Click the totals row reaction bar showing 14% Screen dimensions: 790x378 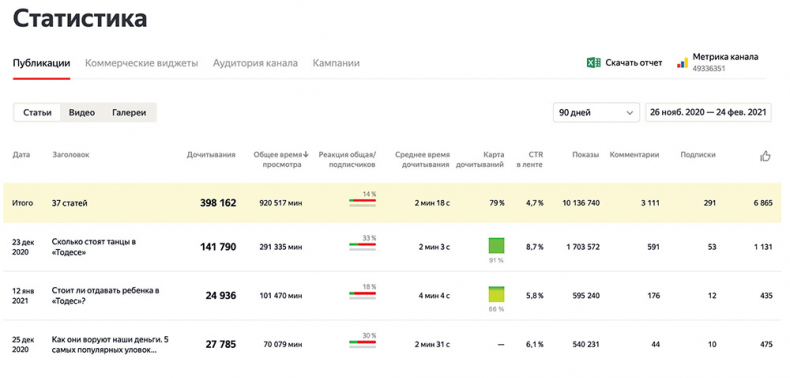pyautogui.click(x=362, y=202)
